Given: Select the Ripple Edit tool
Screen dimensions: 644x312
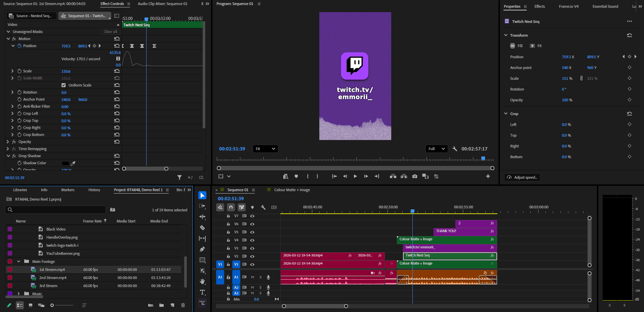Looking at the screenshot, I should coord(202,217).
